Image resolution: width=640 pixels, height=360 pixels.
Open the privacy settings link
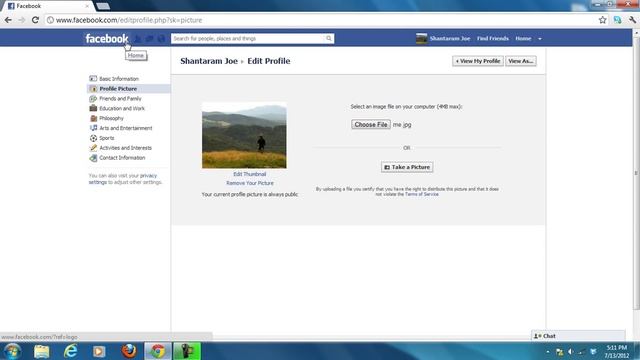pyautogui.click(x=122, y=179)
